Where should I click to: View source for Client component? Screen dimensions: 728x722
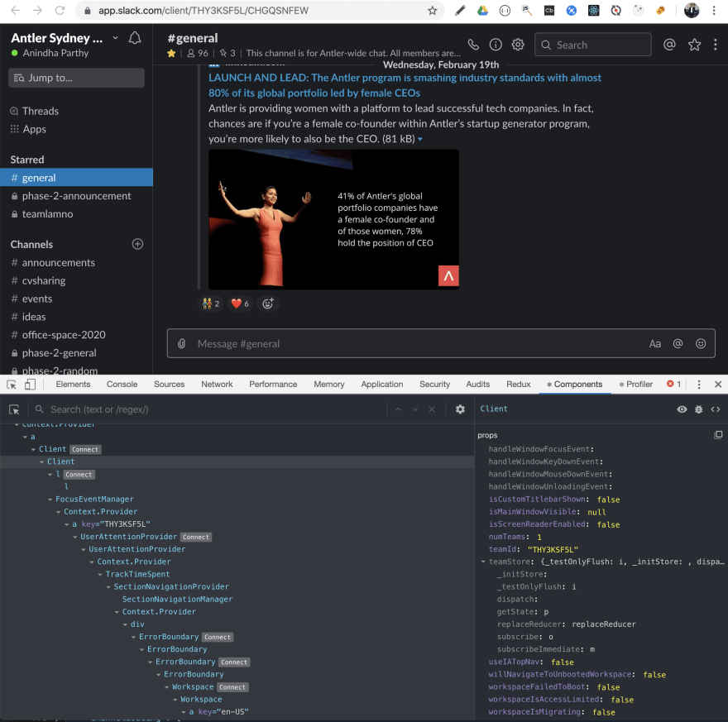[x=716, y=409]
